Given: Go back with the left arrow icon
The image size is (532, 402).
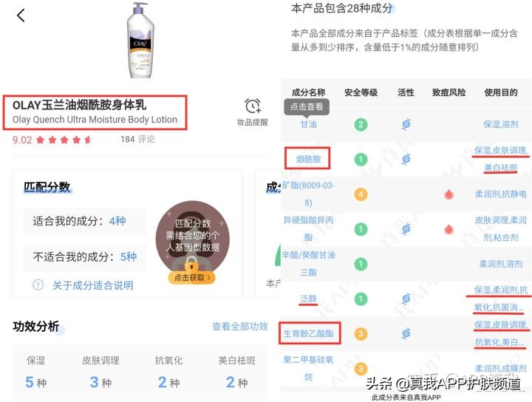Looking at the screenshot, I should 21,16.
